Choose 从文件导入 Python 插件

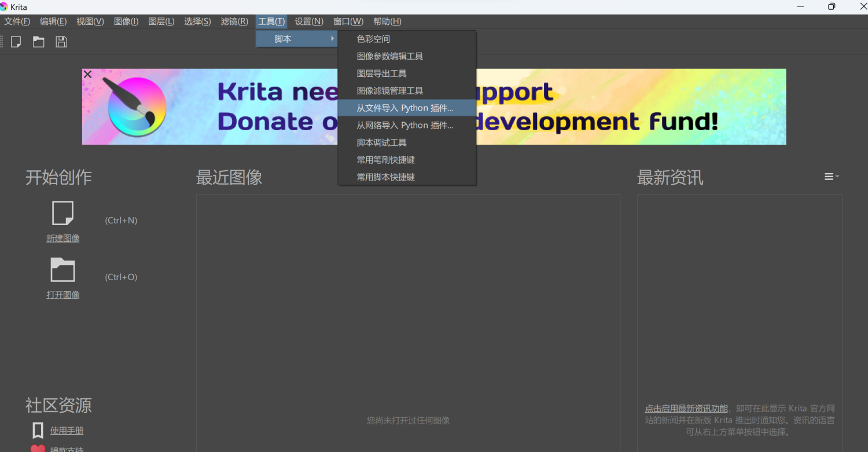click(407, 108)
